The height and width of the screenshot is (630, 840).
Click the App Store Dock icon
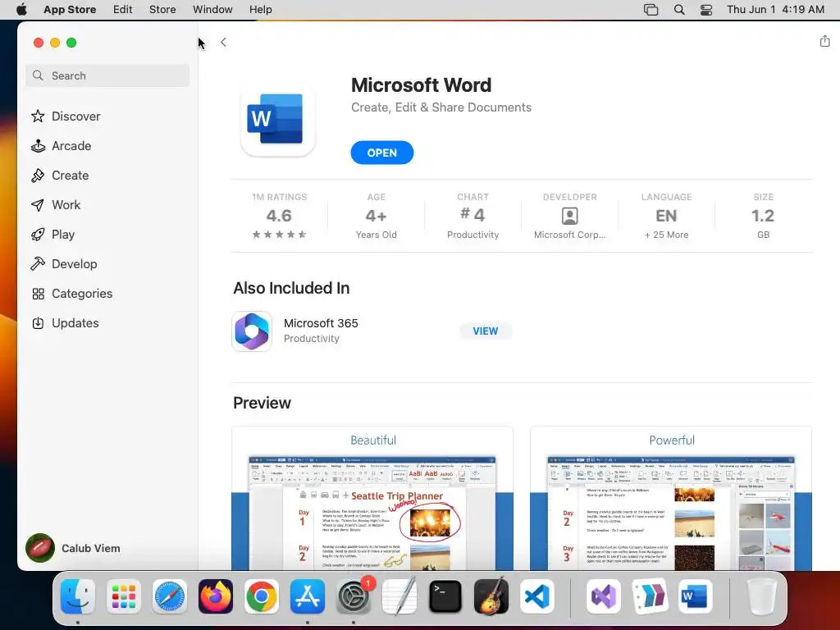(x=308, y=596)
